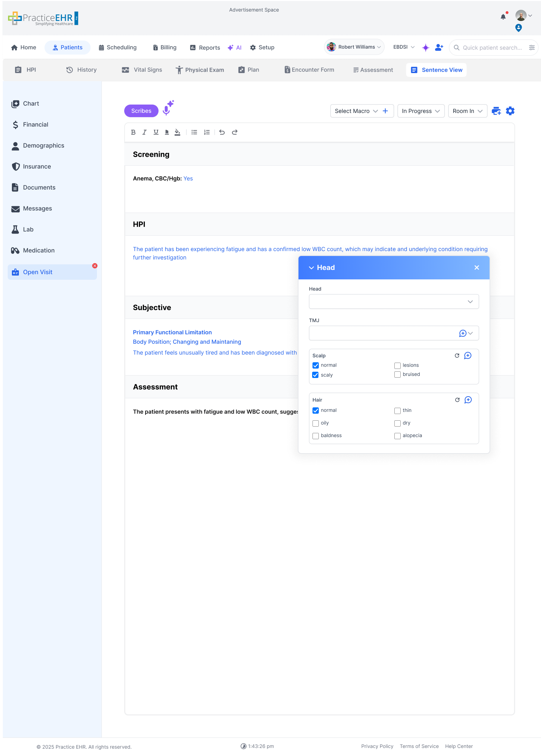
Task: Click the undo icon in editor toolbar
Action: 222,132
